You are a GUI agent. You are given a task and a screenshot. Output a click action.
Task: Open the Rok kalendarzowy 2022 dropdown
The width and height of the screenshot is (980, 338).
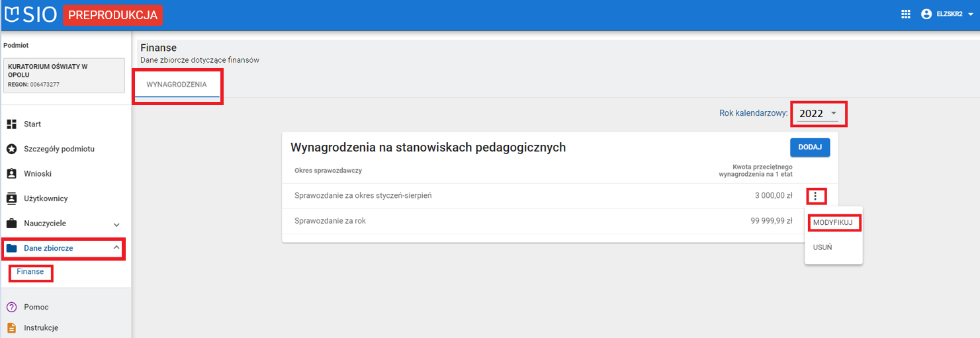[818, 114]
